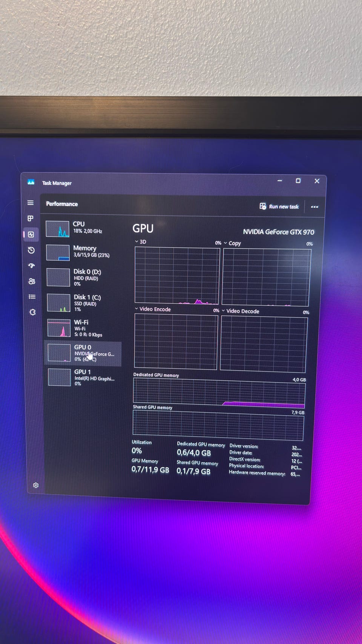Click the Performance page heading
This screenshot has width=362, height=644.
[62, 204]
